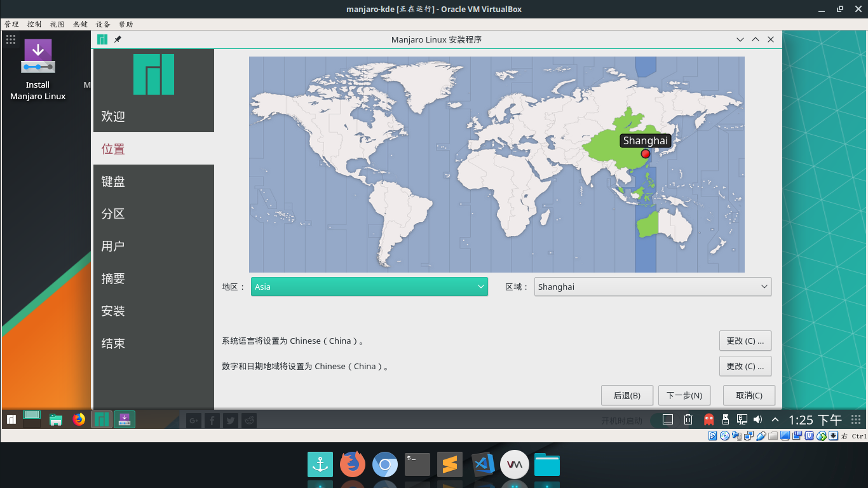Click the pin window icon in installer titlebar

point(118,39)
